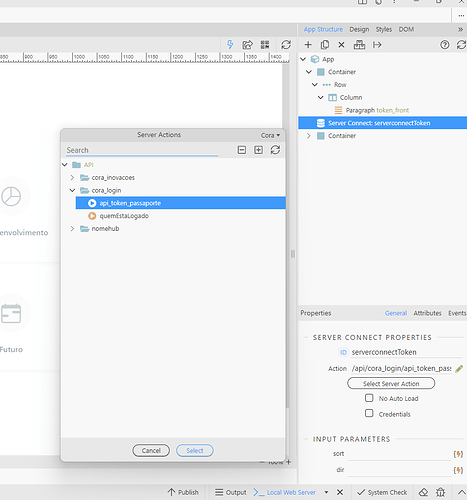Click the pencil icon beside Action field
The width and height of the screenshot is (467, 500).
(459, 369)
